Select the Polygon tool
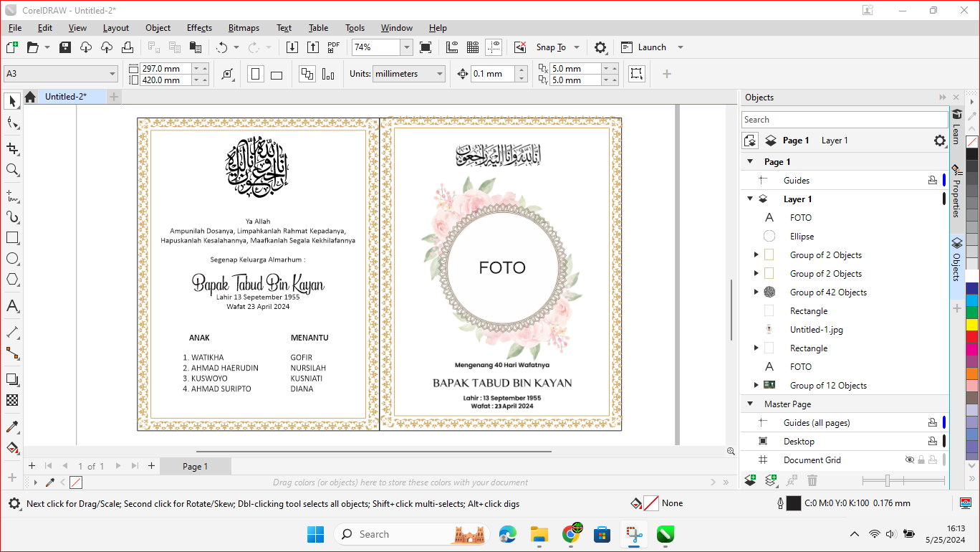 coord(12,280)
